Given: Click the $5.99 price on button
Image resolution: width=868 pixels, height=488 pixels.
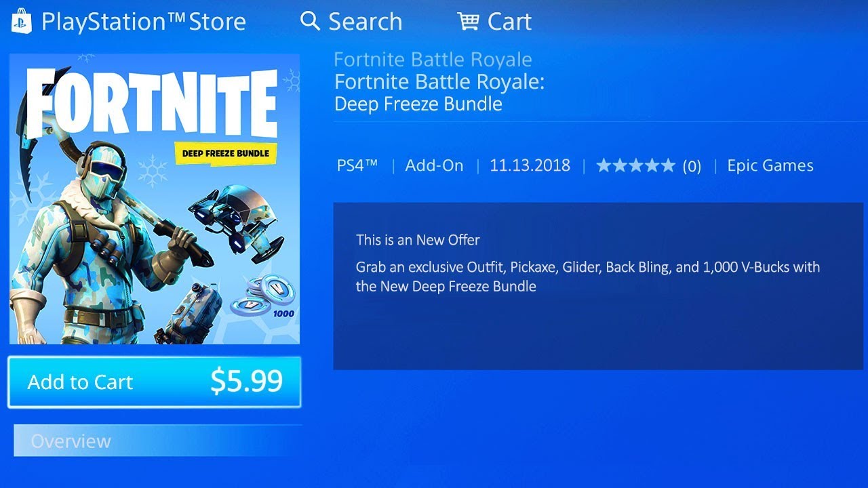Looking at the screenshot, I should [x=246, y=382].
